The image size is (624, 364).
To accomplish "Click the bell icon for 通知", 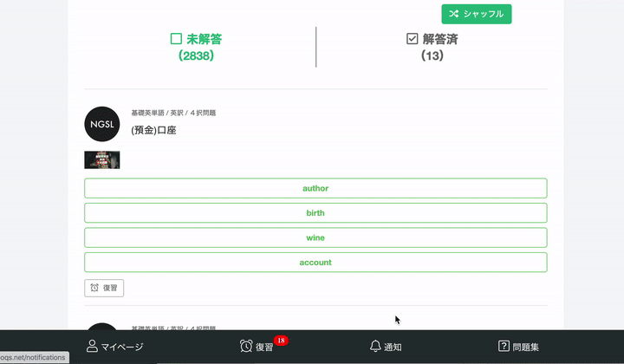I will point(375,347).
